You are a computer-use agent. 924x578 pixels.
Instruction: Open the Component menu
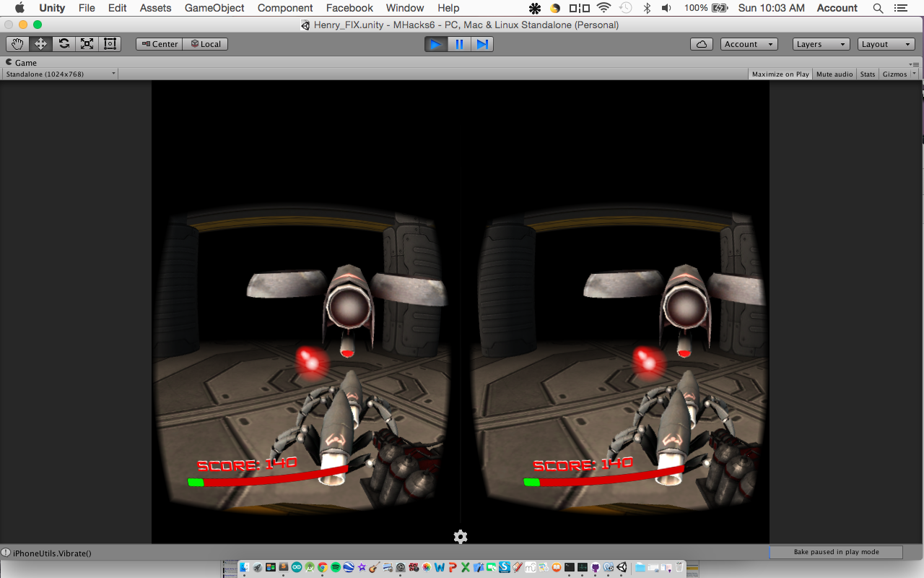[x=285, y=8]
